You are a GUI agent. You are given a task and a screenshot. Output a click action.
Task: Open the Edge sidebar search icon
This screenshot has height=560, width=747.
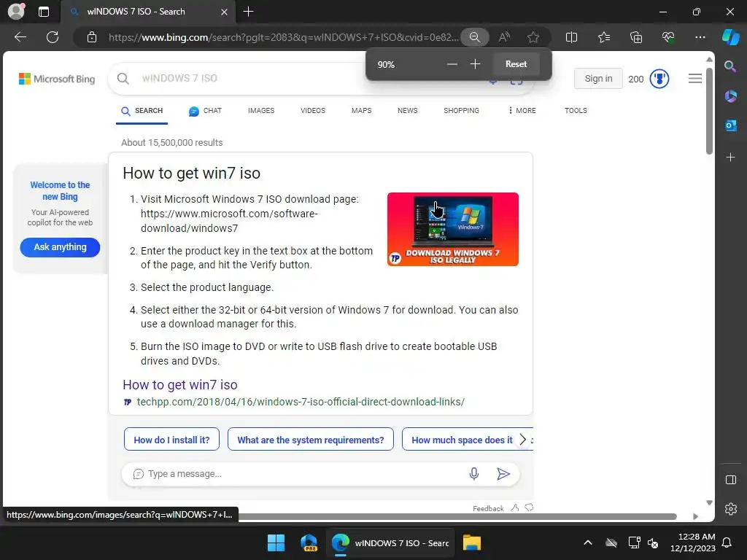click(730, 66)
